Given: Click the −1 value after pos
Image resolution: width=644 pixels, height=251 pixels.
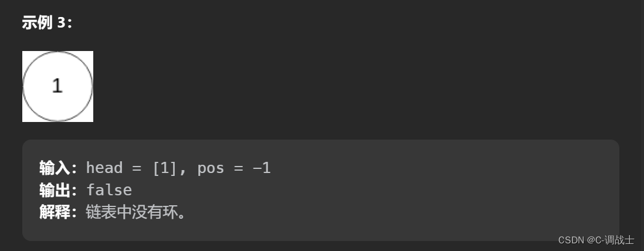Looking at the screenshot, I should point(262,168).
